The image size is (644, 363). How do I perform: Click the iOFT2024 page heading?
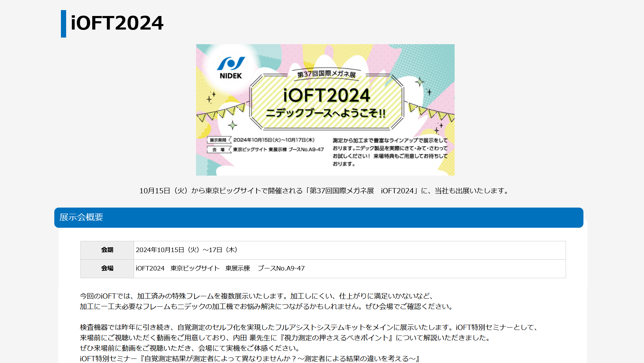(x=117, y=23)
